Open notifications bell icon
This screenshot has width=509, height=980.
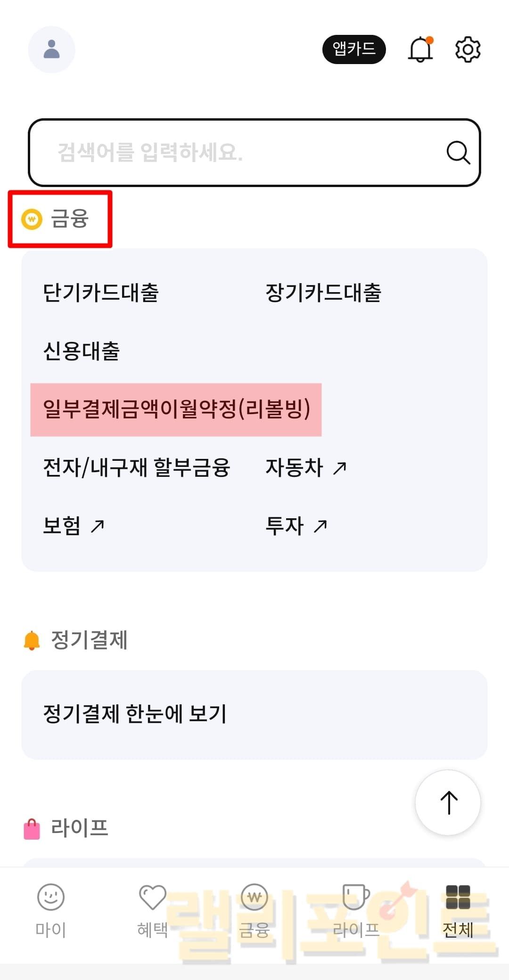pos(420,49)
